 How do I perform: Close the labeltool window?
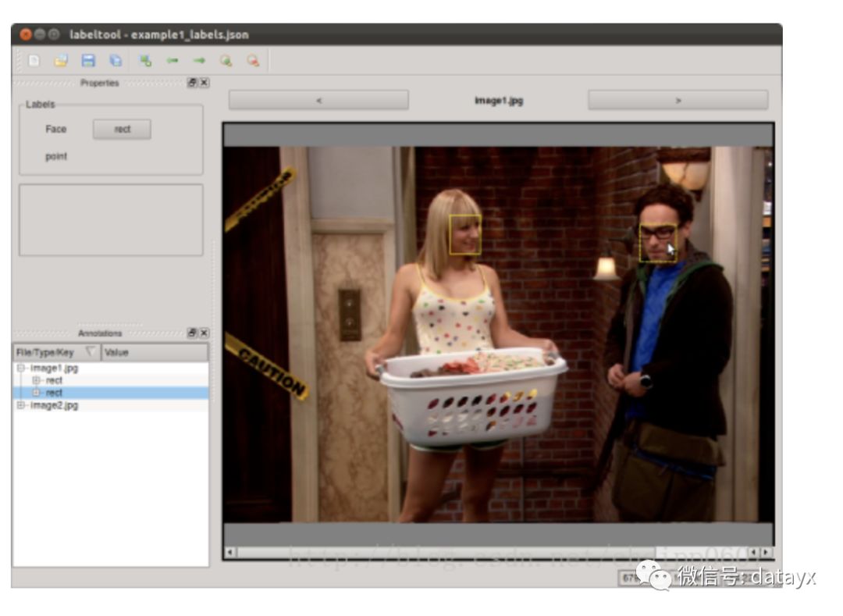tap(25, 34)
